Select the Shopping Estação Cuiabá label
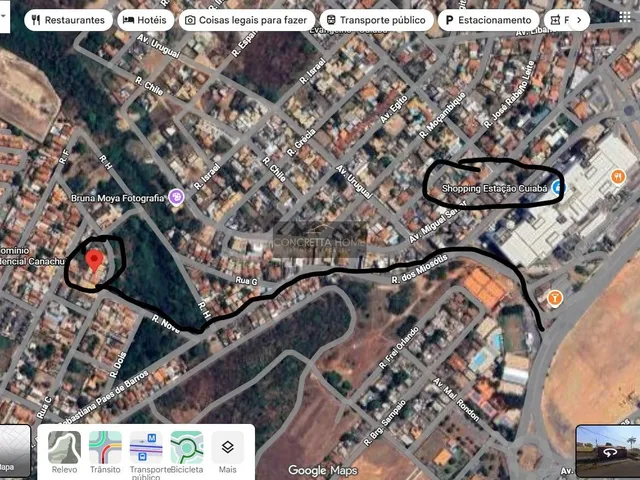640x480 pixels. pos(494,189)
